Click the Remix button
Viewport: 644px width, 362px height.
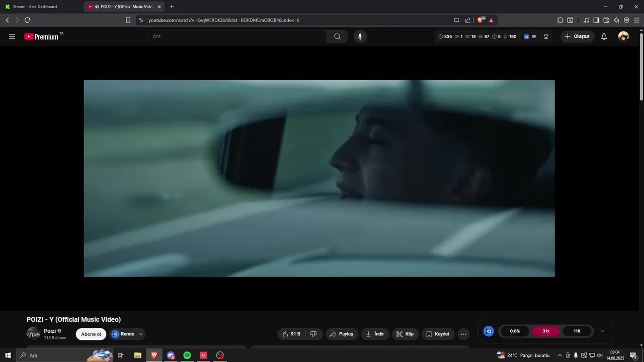pos(123,334)
